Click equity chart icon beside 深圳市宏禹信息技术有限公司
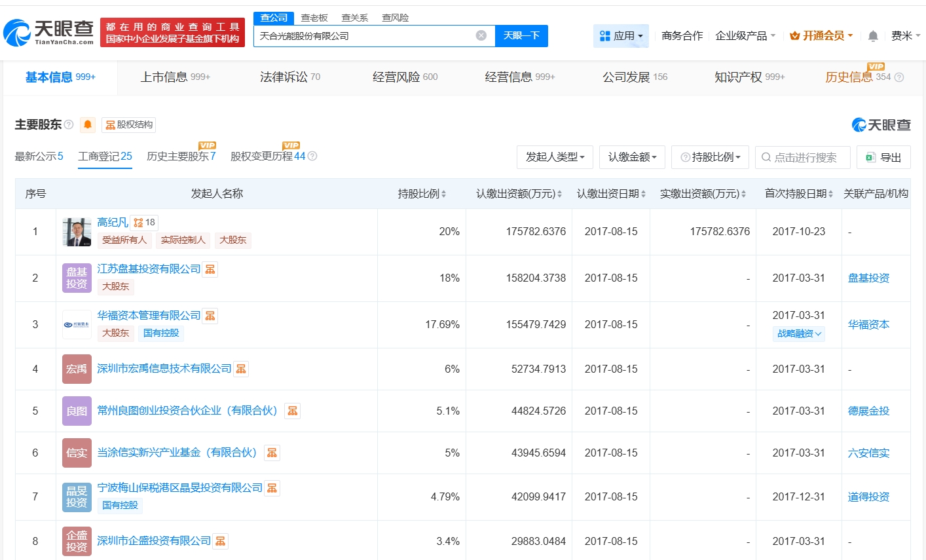The image size is (926, 560). point(241,369)
